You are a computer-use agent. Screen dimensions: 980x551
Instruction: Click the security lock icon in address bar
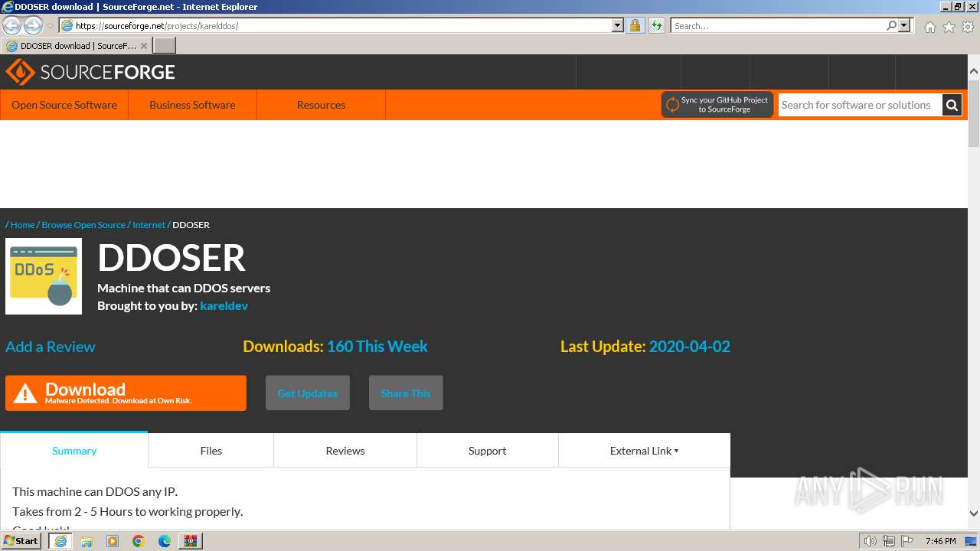[x=635, y=25]
